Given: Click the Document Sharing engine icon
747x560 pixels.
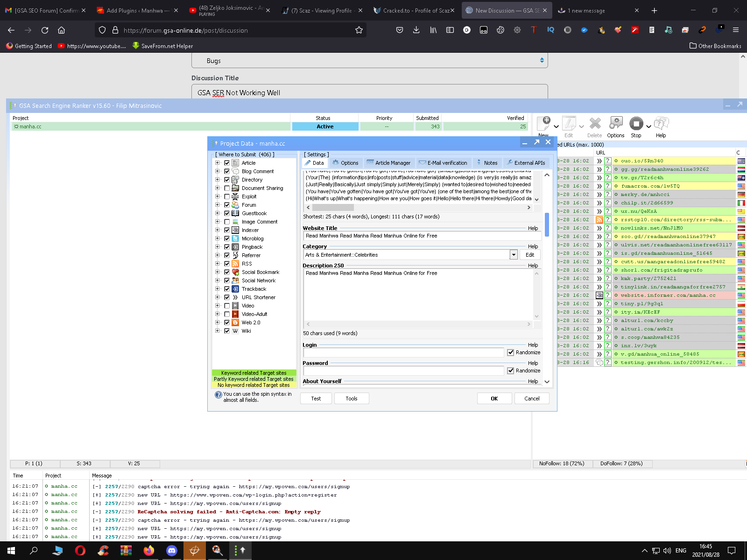Looking at the screenshot, I should coord(235,188).
